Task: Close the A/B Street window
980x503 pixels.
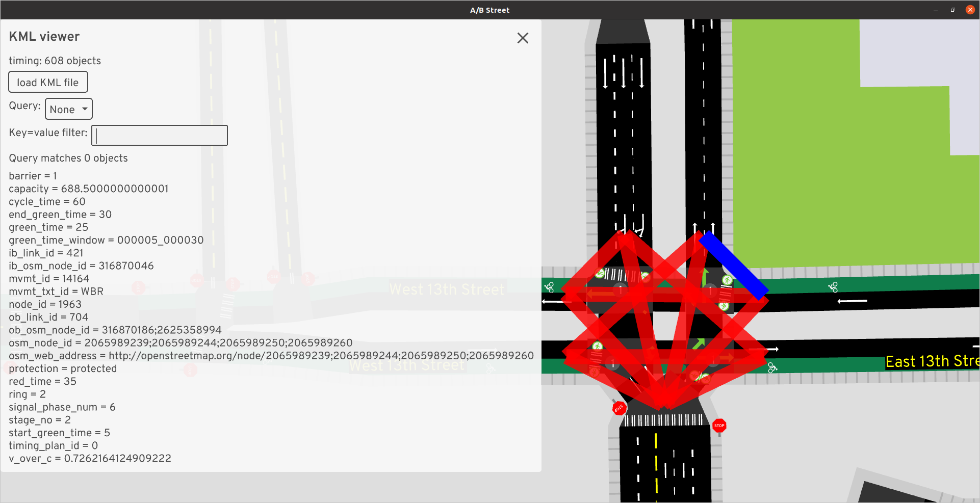Action: [x=970, y=10]
